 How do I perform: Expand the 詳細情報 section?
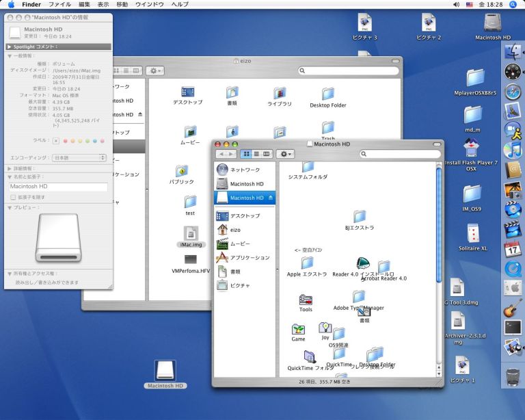[10, 168]
